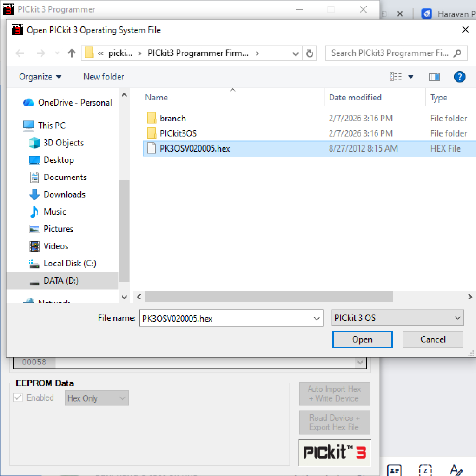Open the Organize menu
The width and height of the screenshot is (476, 476).
[40, 77]
